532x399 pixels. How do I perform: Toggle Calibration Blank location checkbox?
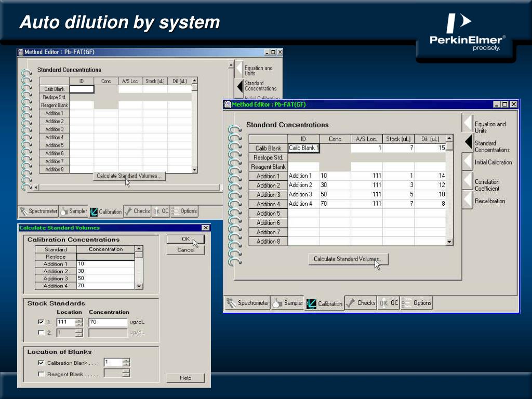click(x=41, y=363)
